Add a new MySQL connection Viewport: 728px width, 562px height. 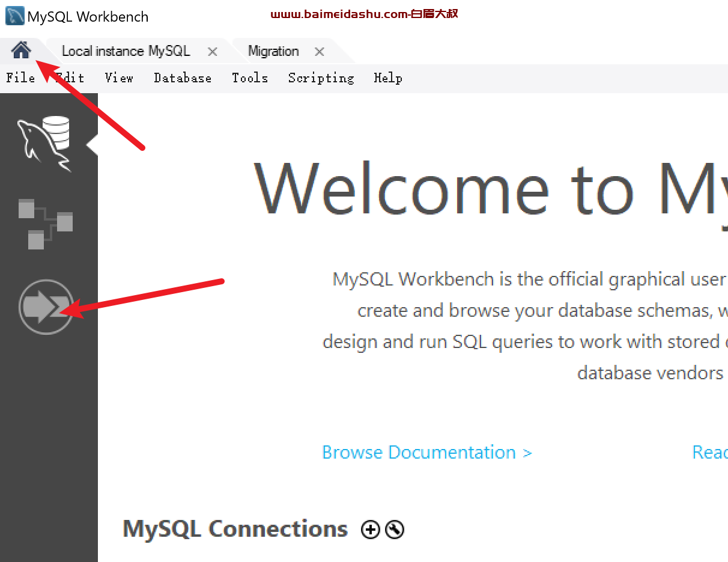[x=371, y=530]
